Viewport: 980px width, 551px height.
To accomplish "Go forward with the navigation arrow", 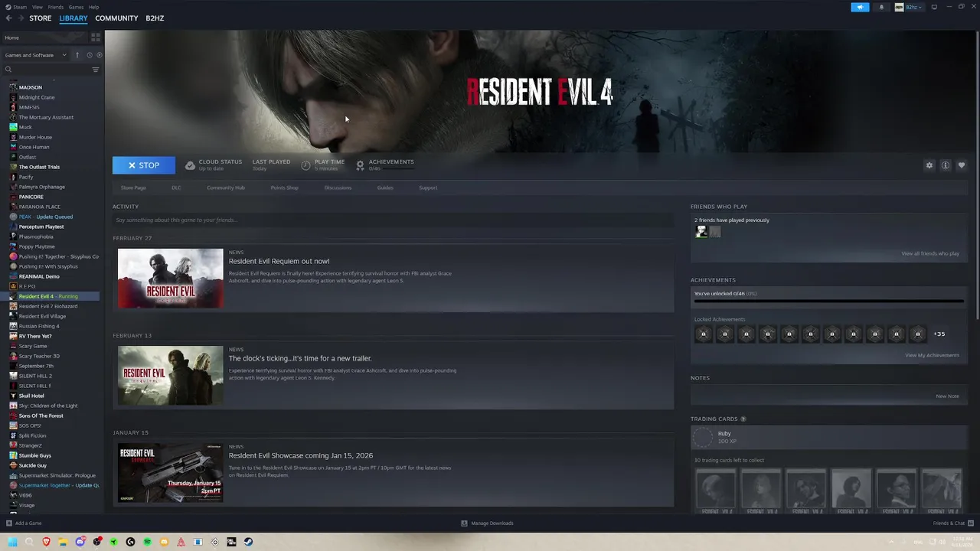I will 21,18.
